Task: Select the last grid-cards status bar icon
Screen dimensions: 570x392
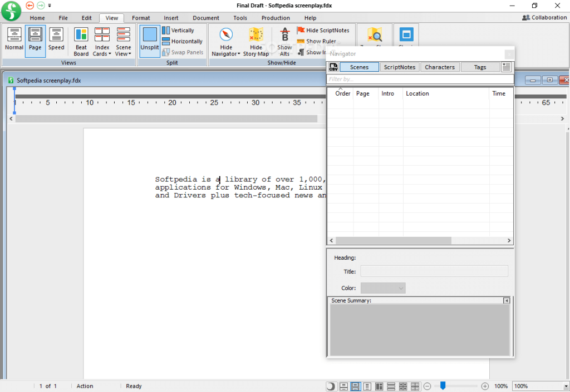Action: pyautogui.click(x=415, y=386)
